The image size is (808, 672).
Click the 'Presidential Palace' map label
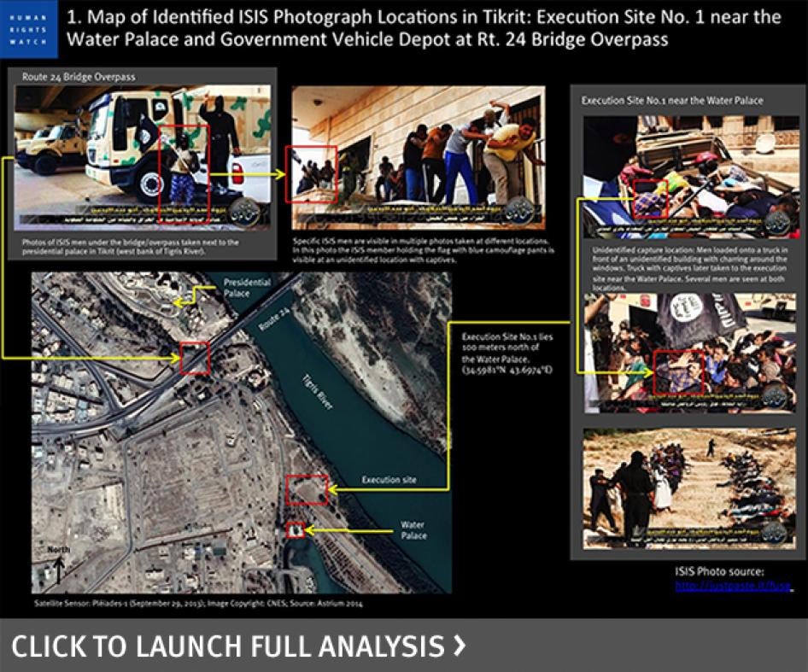pos(247,288)
